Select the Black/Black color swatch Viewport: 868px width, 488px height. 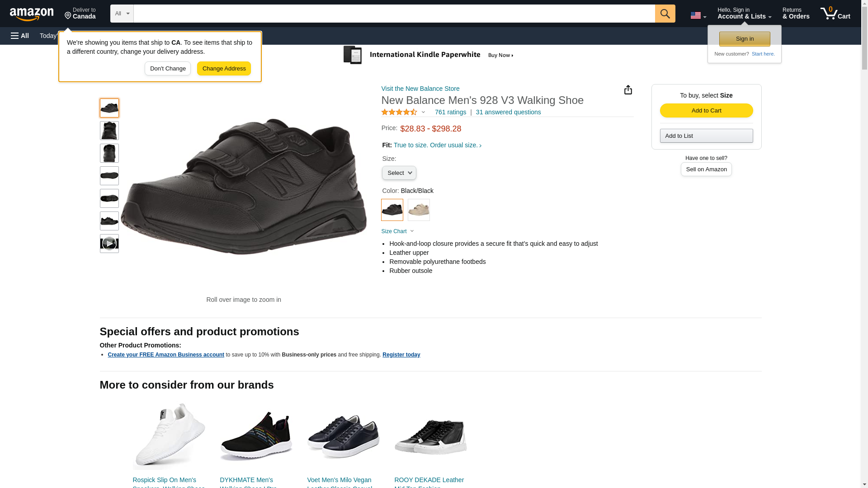(x=392, y=210)
